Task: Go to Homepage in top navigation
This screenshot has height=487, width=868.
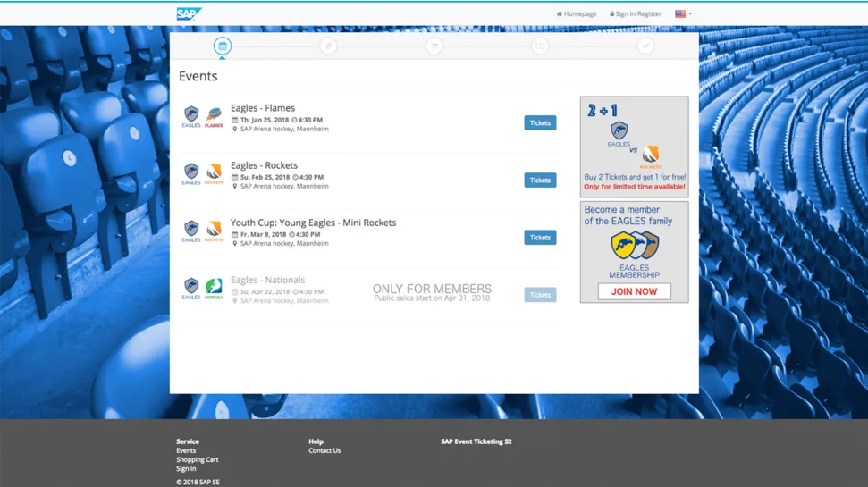Action: [x=577, y=13]
